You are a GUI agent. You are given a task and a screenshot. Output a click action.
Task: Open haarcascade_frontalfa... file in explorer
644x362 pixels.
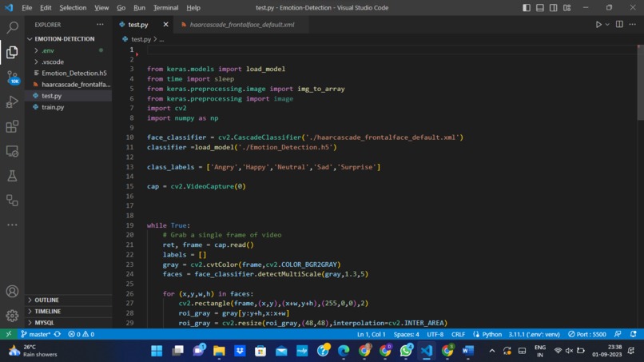76,85
